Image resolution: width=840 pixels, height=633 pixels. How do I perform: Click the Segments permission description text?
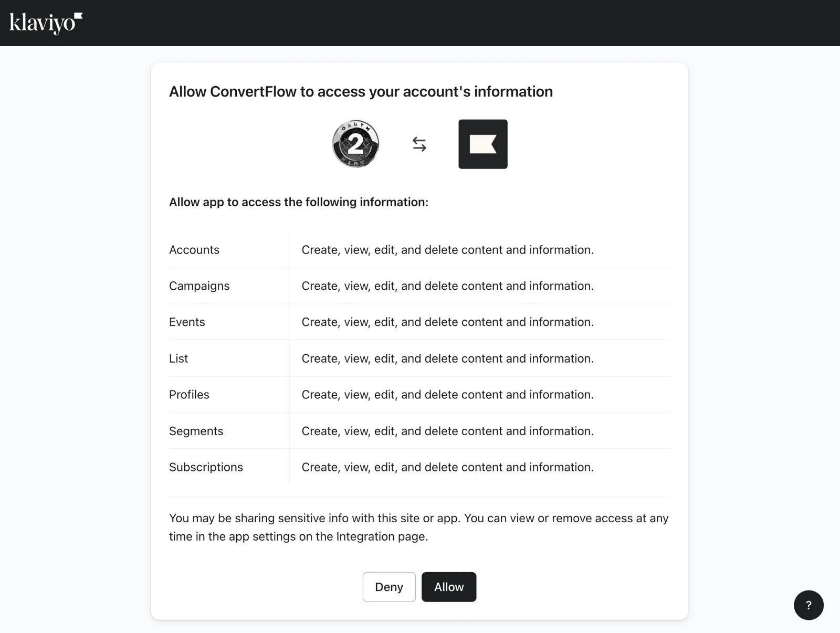click(x=448, y=431)
